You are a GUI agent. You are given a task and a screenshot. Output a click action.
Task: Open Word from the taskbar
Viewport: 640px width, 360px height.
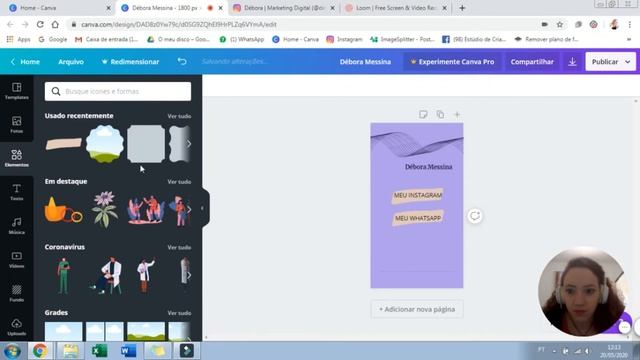pyautogui.click(x=129, y=351)
